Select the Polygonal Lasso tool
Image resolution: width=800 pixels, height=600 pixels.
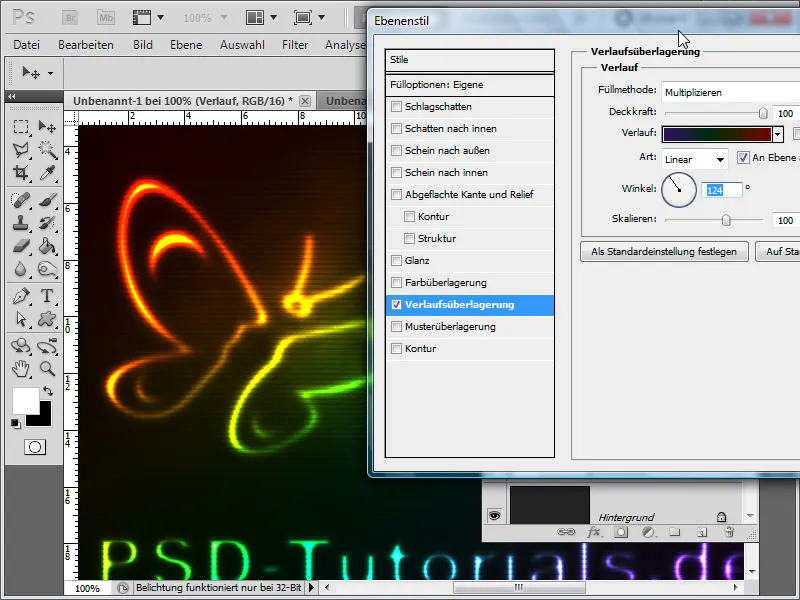[x=21, y=149]
